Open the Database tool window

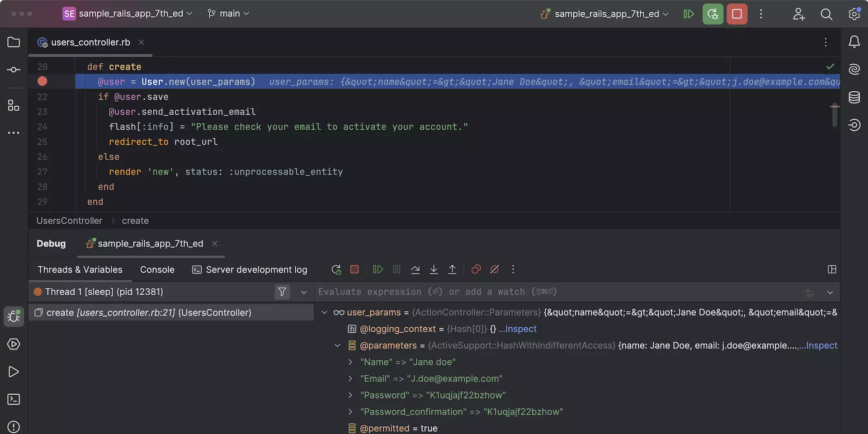tap(854, 97)
